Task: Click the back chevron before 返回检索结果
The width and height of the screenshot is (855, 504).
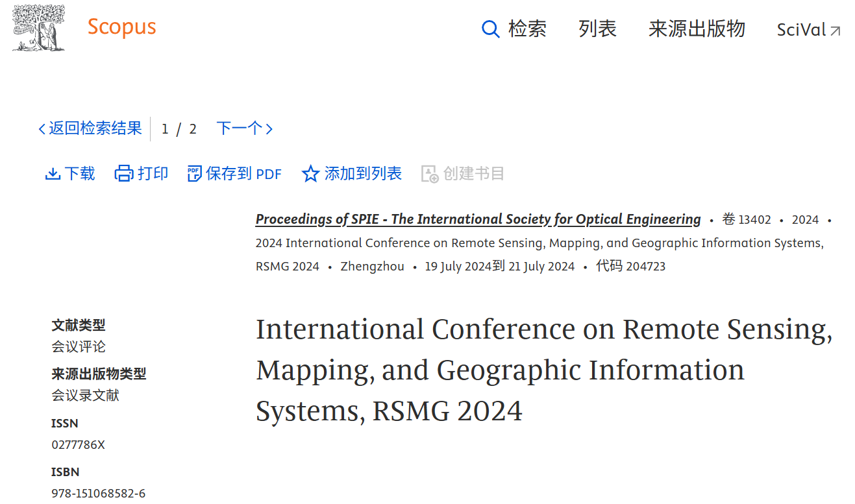Action: (x=42, y=129)
